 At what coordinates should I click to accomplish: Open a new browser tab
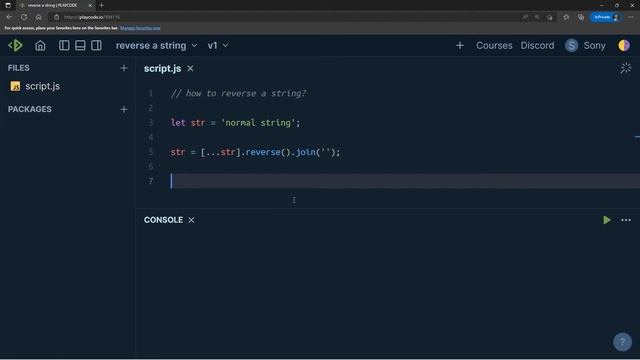pos(101,5)
